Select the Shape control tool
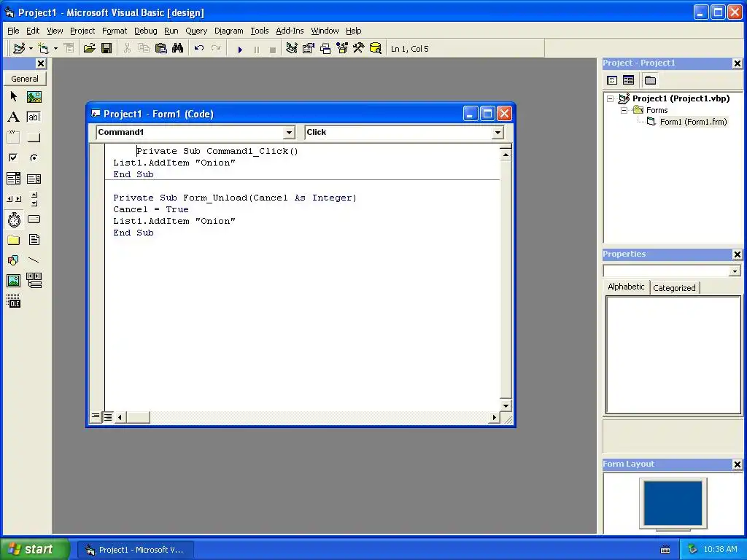Screen dimensions: 747x560 click(13, 260)
